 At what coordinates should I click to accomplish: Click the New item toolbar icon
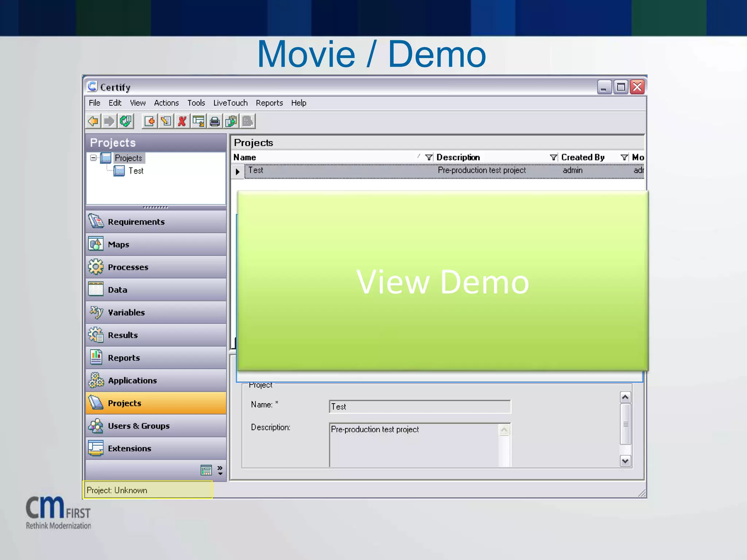150,121
